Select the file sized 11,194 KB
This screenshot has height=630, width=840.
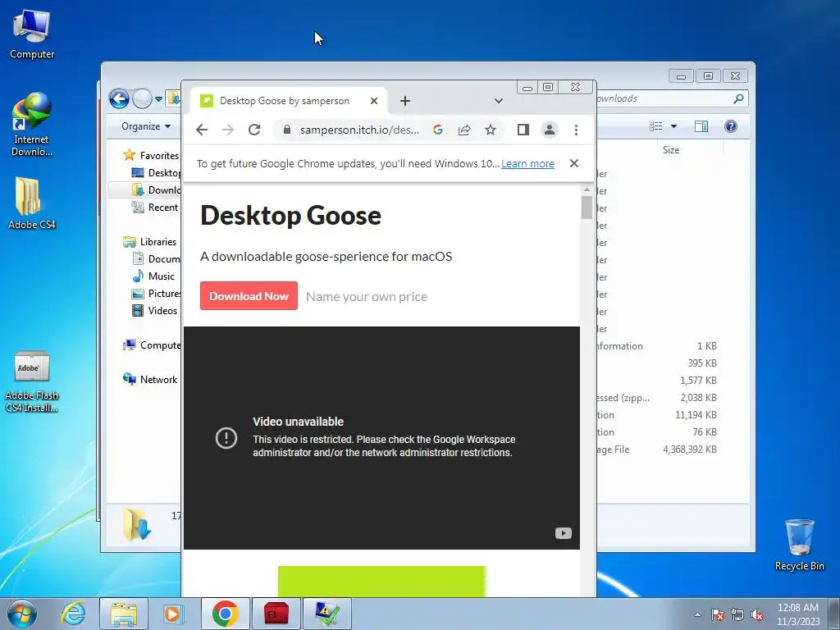659,414
